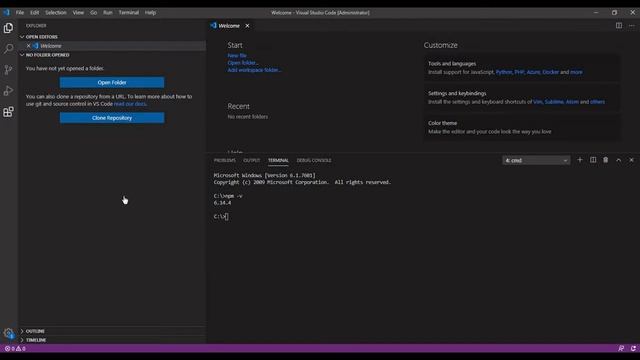
Task: Select the Welcome editor tab
Action: (x=231, y=26)
